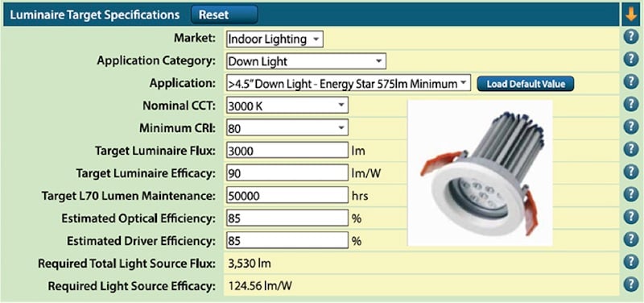Click the orange down-arrow collapse icon

pos(631,15)
